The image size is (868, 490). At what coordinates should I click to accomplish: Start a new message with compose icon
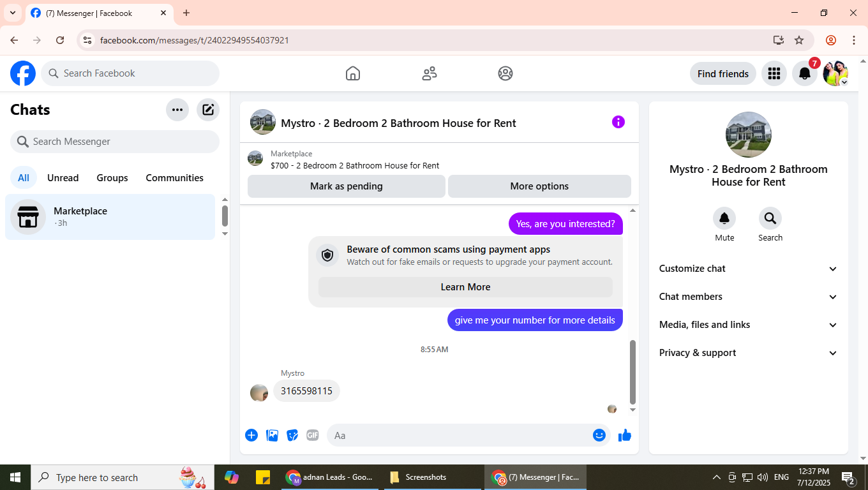[x=208, y=110]
